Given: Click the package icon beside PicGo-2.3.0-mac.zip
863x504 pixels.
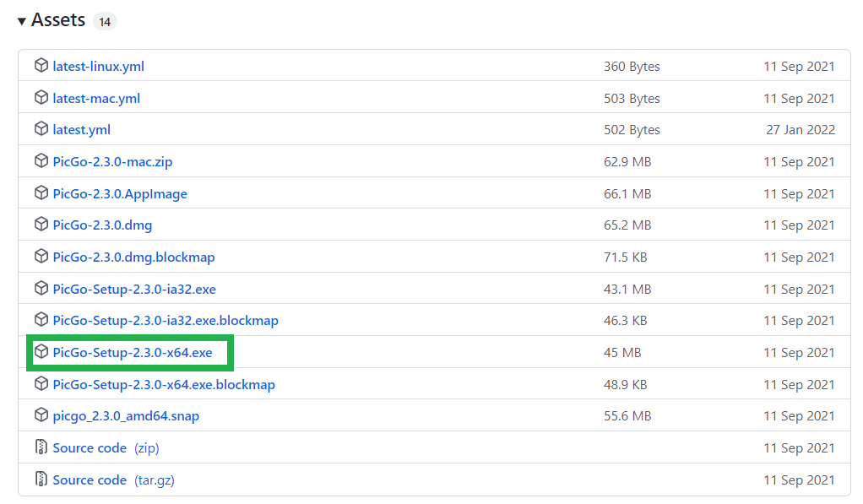Looking at the screenshot, I should (41, 160).
